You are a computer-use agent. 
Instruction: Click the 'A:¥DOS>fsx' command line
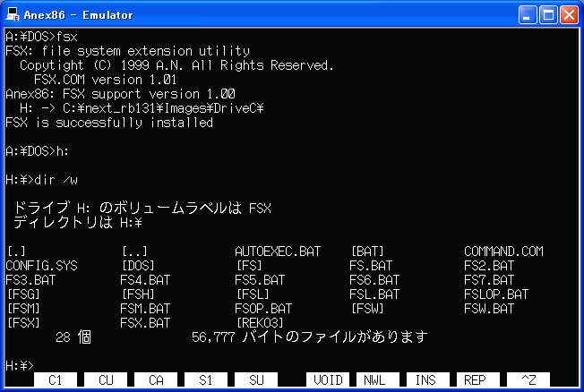pyautogui.click(x=42, y=37)
